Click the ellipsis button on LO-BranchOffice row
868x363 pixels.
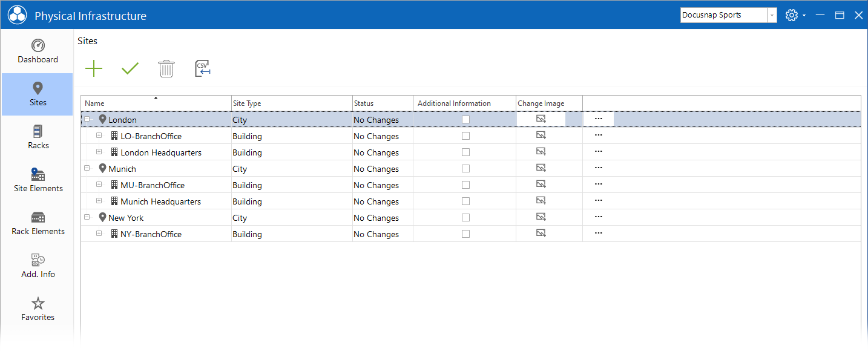(x=599, y=136)
